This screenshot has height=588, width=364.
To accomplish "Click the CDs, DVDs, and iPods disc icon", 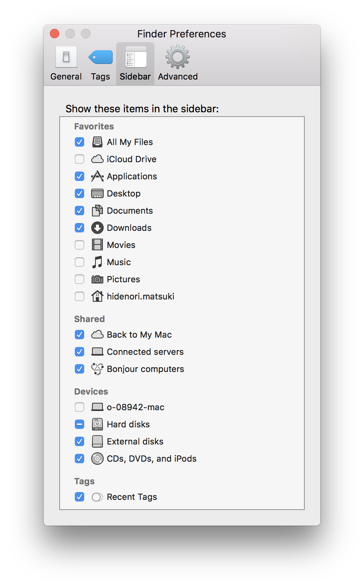I will click(x=97, y=459).
